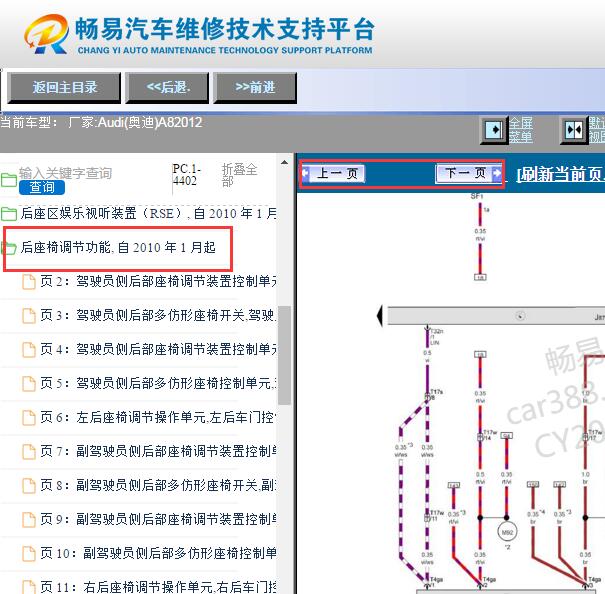Open 页 3 驾驶员侧后部多仿形座椅开关
This screenshot has width=605, height=594.
[x=158, y=315]
